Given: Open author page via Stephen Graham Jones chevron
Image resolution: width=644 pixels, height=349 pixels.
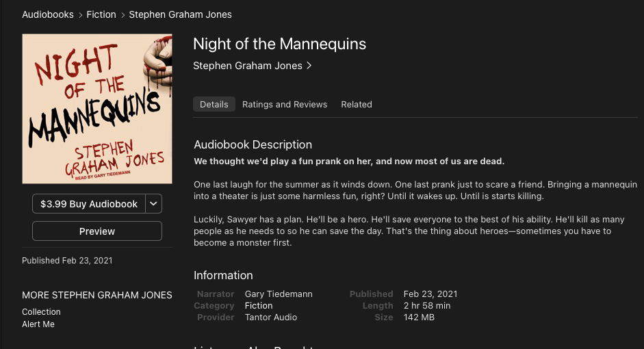Looking at the screenshot, I should click(x=309, y=66).
